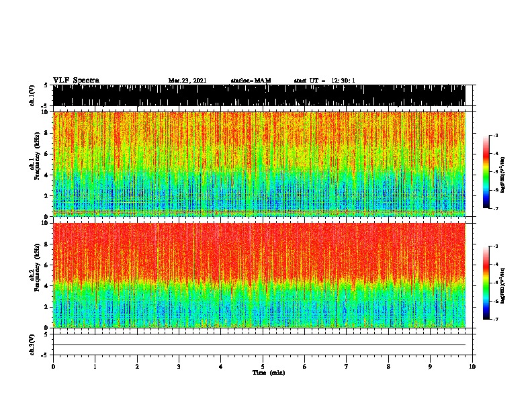This screenshot has width=532, height=411.
Task: Click the 'Time (min)' axis label
Action: pos(269,373)
